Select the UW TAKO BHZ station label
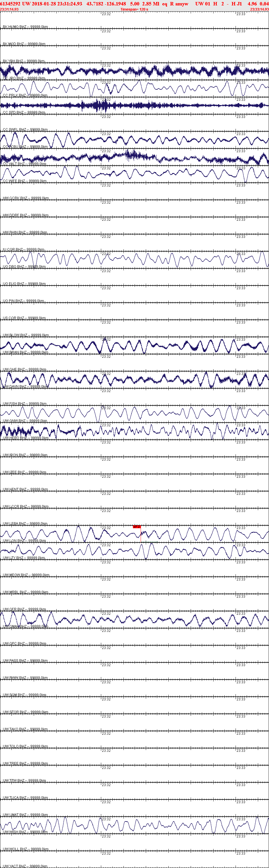The width and height of the screenshot is (269, 868). click(x=25, y=729)
